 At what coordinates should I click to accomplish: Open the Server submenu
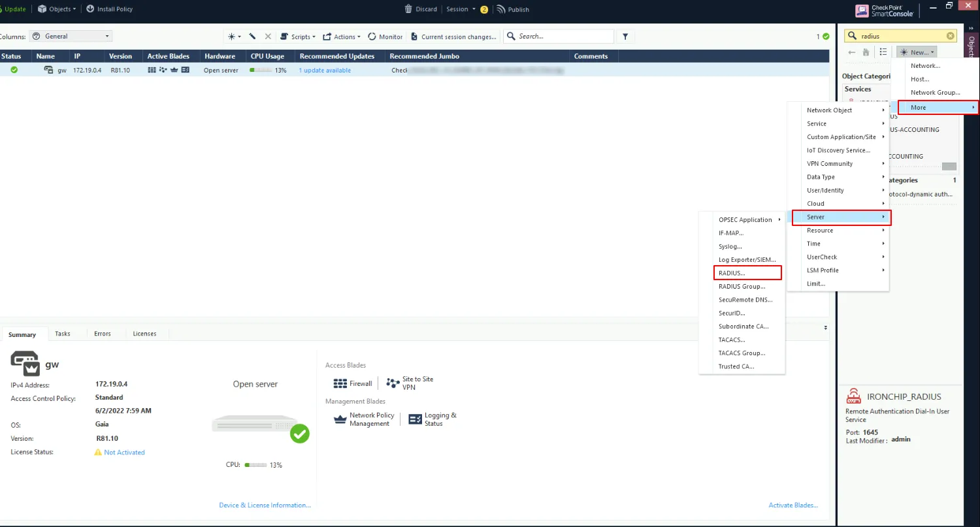(841, 217)
